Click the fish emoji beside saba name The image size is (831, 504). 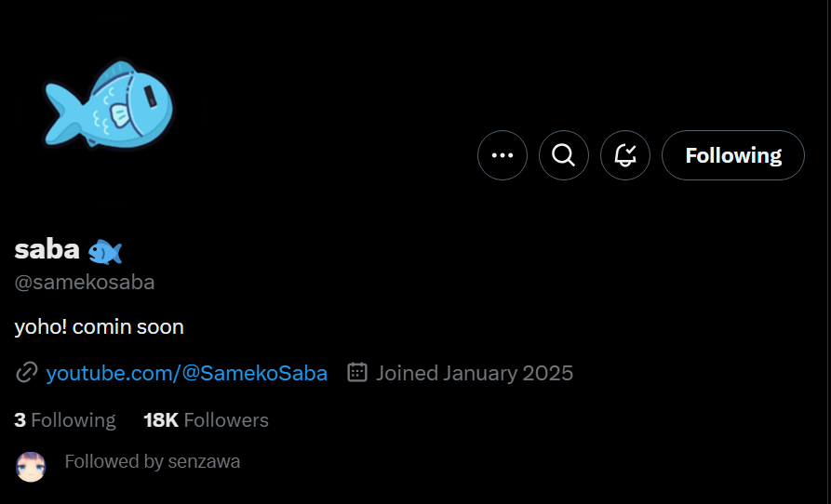[105, 250]
